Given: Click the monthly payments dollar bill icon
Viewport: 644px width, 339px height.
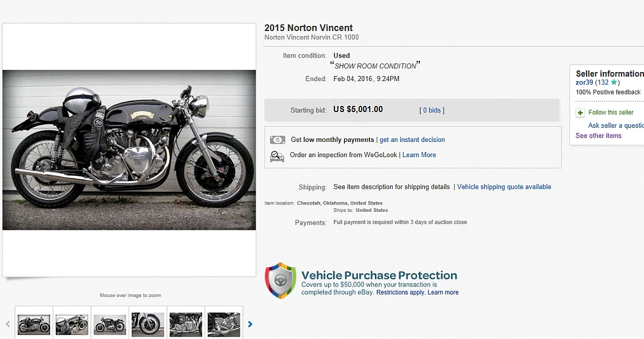Looking at the screenshot, I should (x=278, y=140).
